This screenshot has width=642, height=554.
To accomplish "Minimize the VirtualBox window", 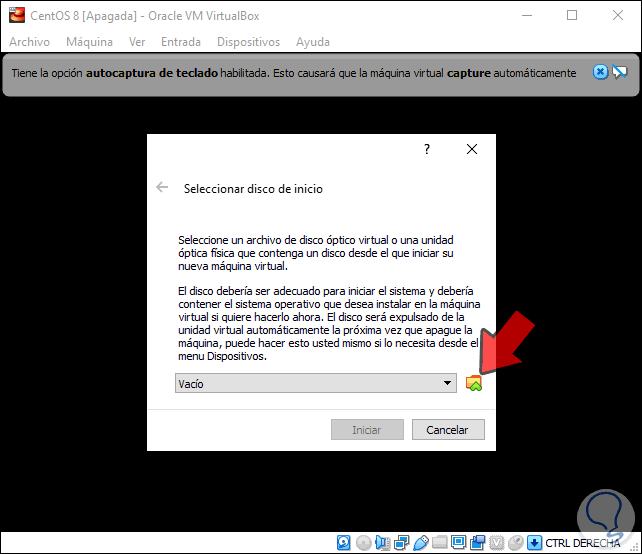I will [527, 16].
